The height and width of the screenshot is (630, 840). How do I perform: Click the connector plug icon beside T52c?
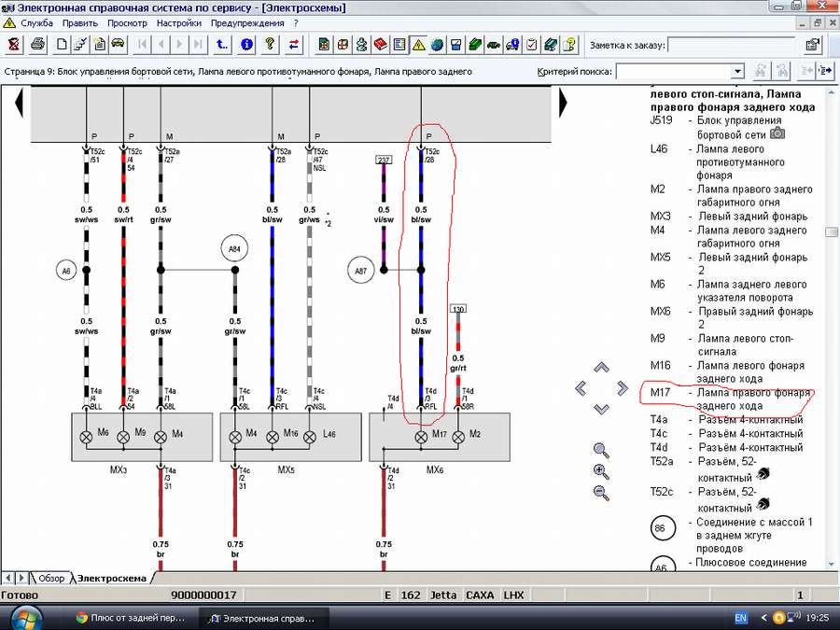[x=763, y=504]
